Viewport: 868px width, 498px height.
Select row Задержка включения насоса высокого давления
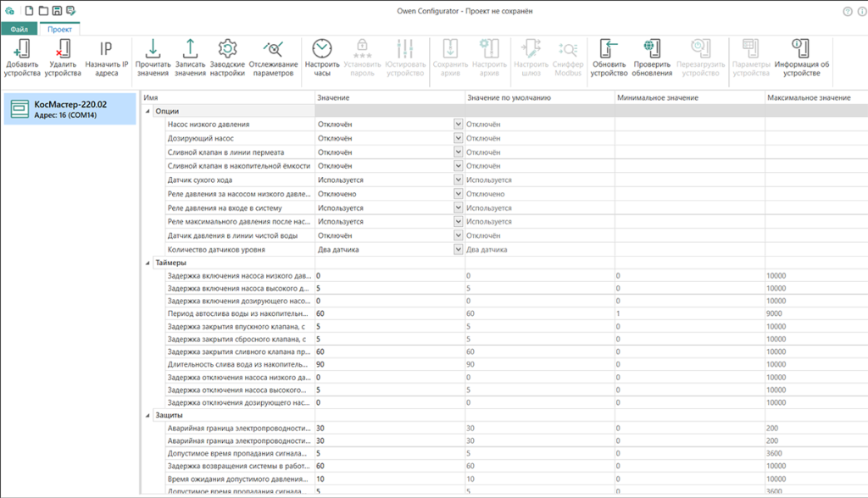click(x=238, y=288)
